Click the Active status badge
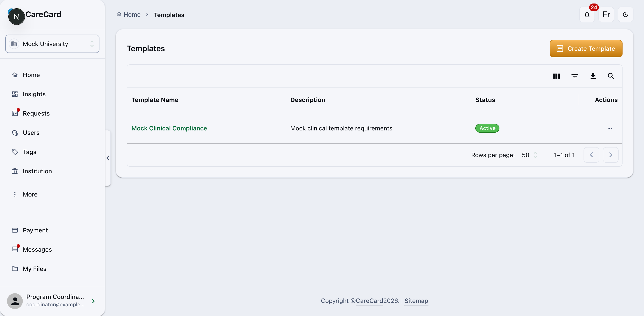This screenshot has height=316, width=644. click(x=487, y=128)
